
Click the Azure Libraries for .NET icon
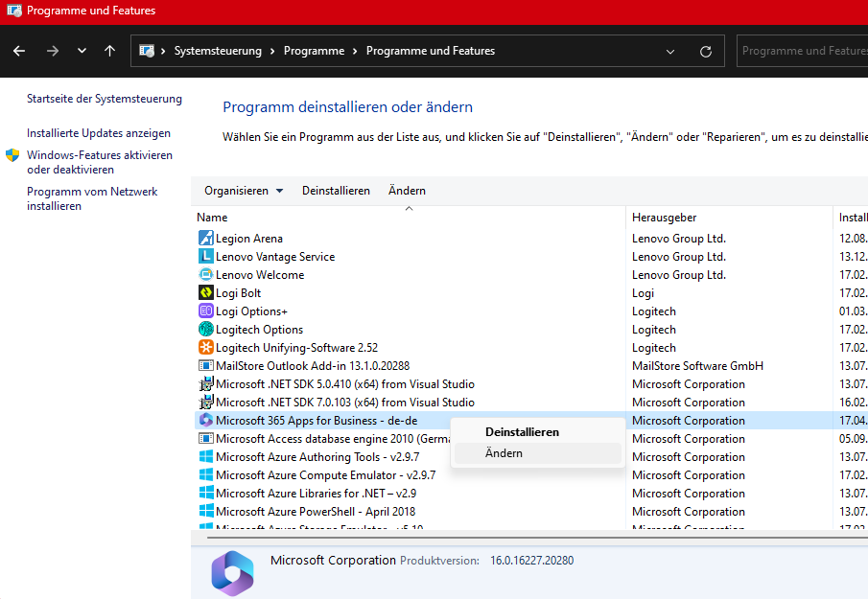tap(206, 494)
